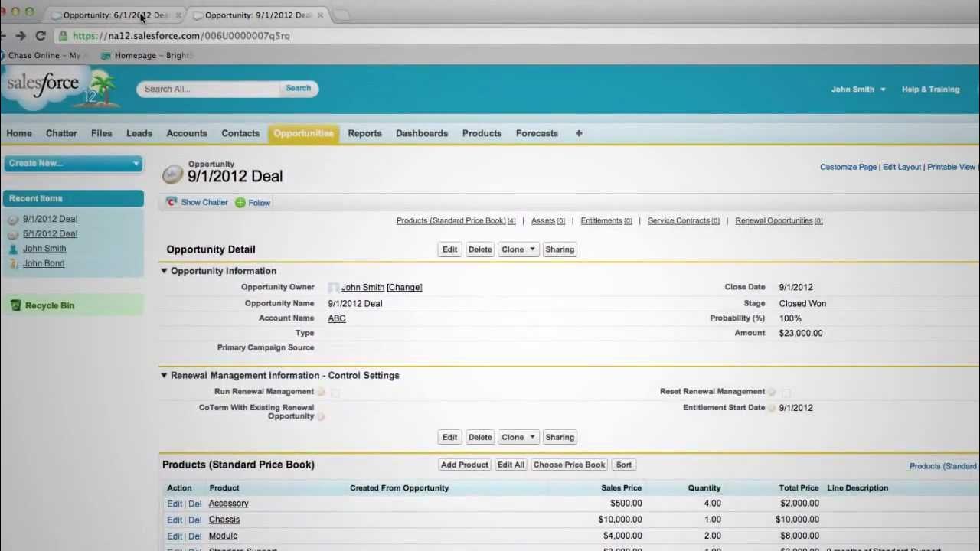Screen dimensions: 980x551
Task: Open the Reports tab
Action: [x=364, y=133]
